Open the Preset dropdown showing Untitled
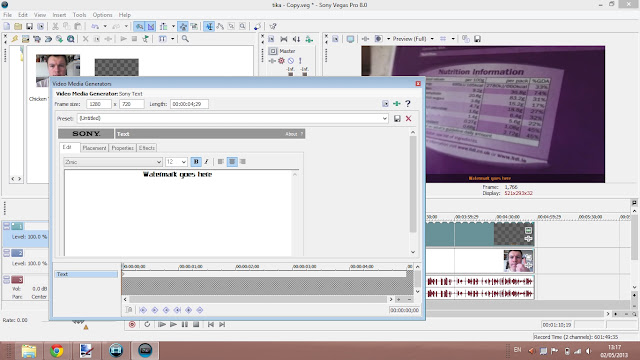The height and width of the screenshot is (360, 640). click(232, 118)
